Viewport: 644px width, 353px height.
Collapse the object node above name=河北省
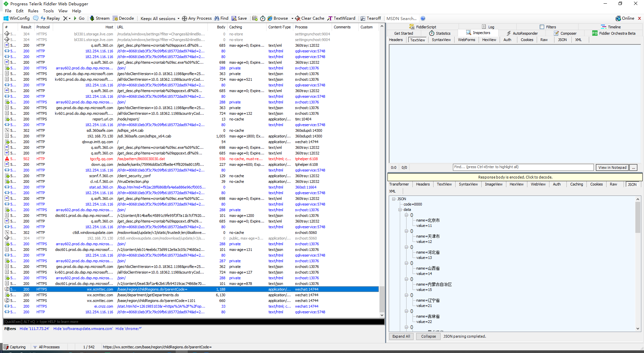pyautogui.click(x=407, y=247)
